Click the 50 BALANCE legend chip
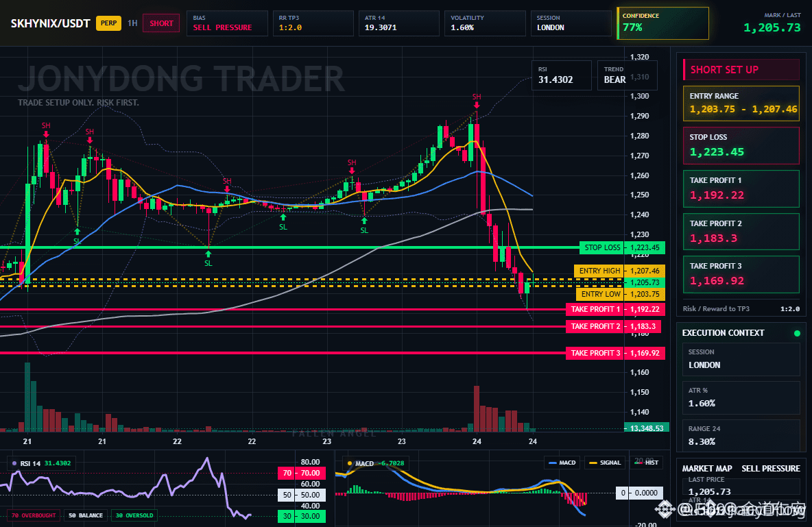Screen dimensions: 812x527 86,515
